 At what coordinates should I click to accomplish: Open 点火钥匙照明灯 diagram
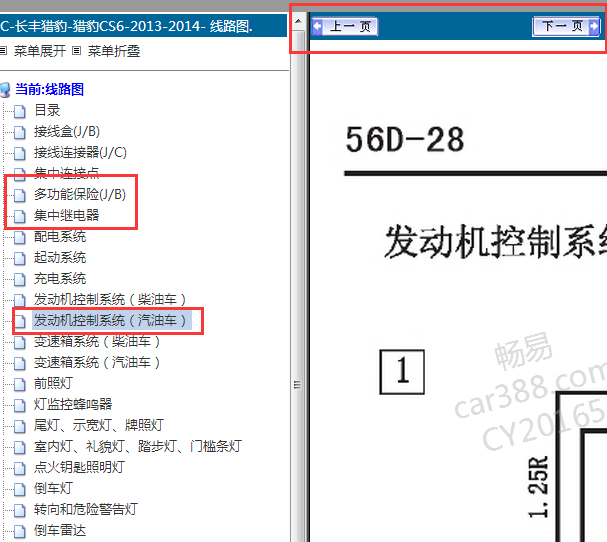tap(80, 467)
